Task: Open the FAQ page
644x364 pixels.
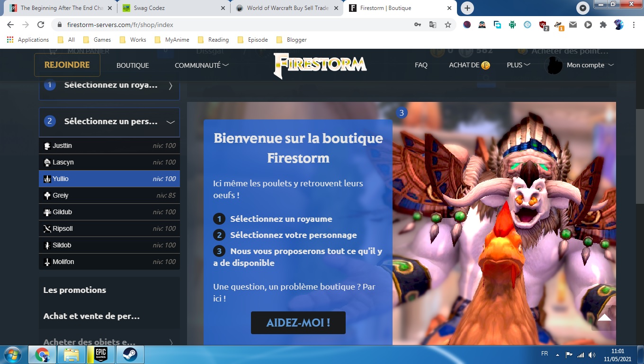Action: click(421, 65)
